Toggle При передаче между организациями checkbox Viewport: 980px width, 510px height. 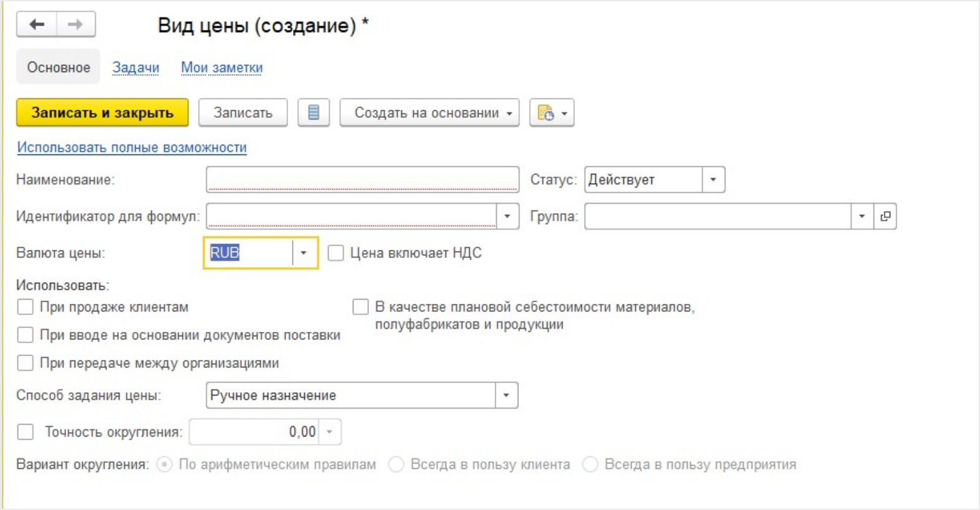(x=26, y=363)
